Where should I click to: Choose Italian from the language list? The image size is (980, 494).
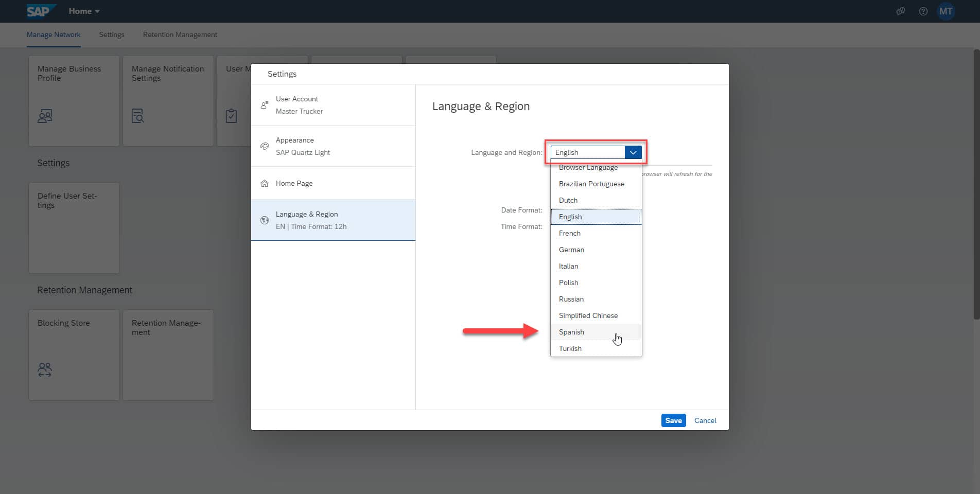pos(596,266)
